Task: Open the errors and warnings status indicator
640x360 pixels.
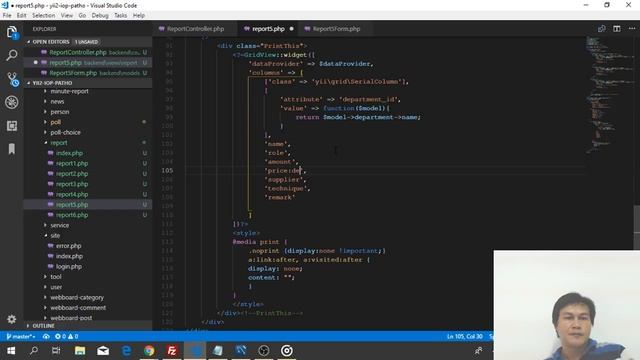Action: click(66, 336)
